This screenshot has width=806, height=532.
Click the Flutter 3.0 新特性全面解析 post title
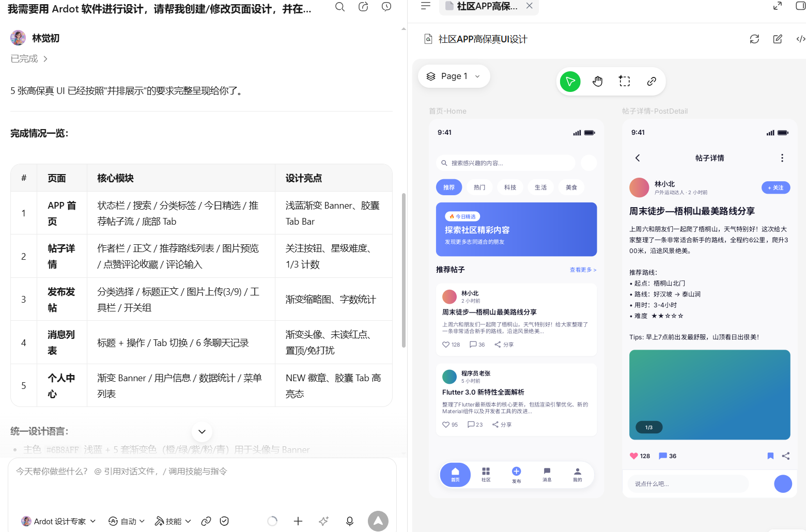point(483,393)
